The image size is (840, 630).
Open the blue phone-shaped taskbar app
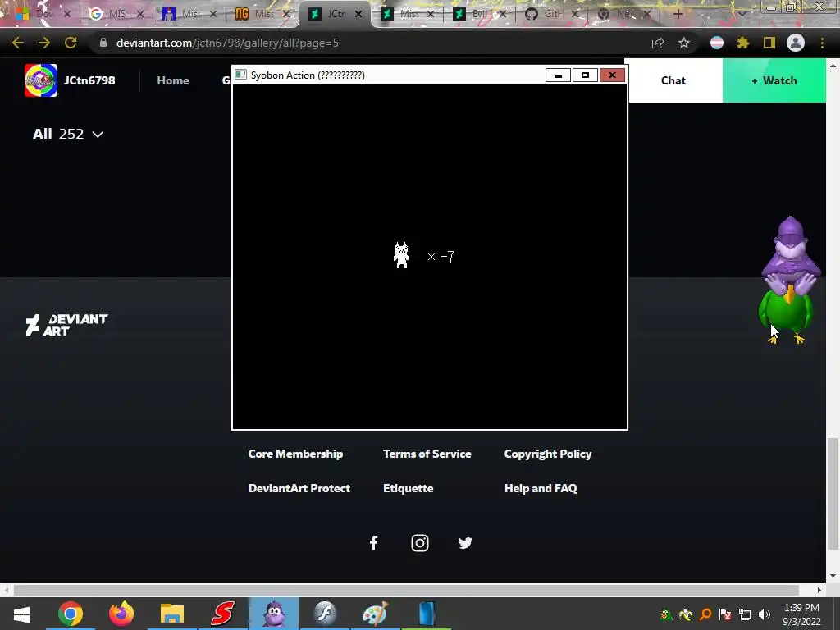click(427, 614)
